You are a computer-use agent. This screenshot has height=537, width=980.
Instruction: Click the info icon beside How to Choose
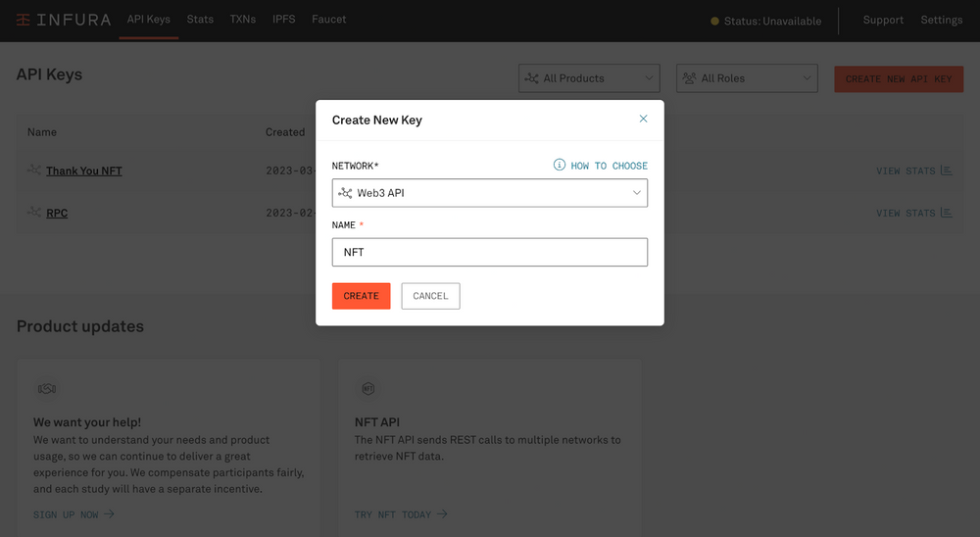click(x=560, y=166)
